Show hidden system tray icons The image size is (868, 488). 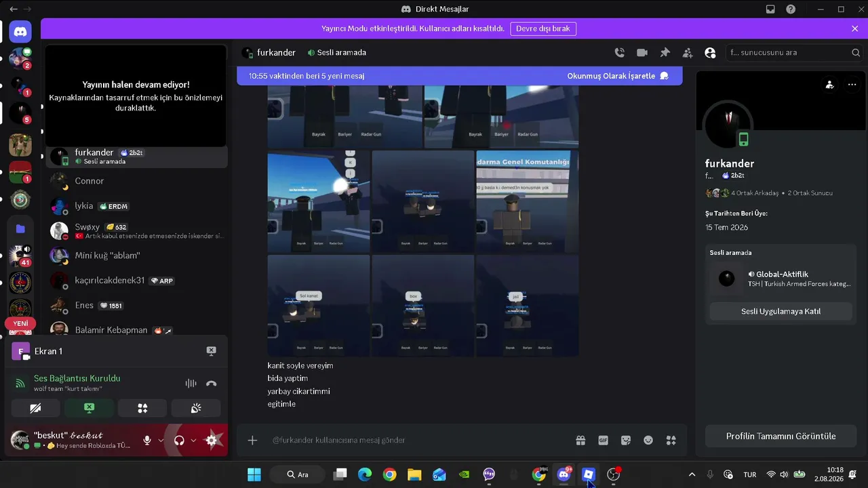(x=692, y=474)
